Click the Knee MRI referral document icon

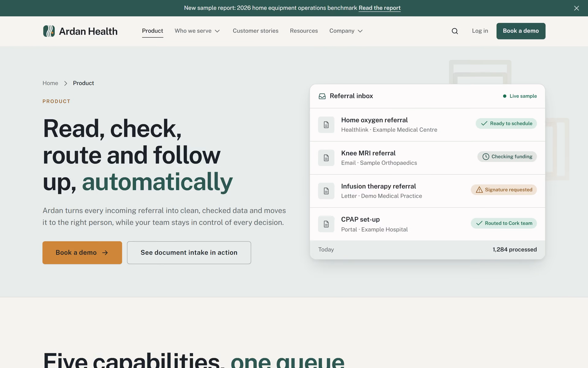pos(326,158)
